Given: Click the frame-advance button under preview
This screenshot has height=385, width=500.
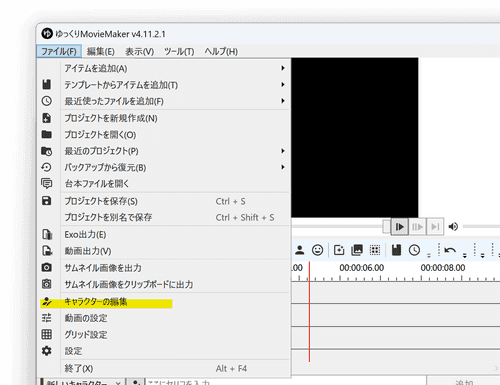Looking at the screenshot, I should (x=417, y=227).
